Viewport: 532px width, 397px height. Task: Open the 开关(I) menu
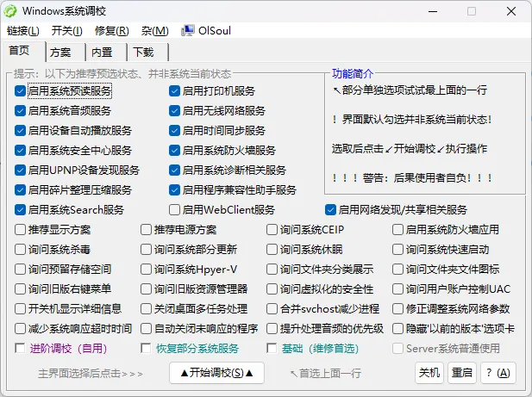[x=67, y=31]
